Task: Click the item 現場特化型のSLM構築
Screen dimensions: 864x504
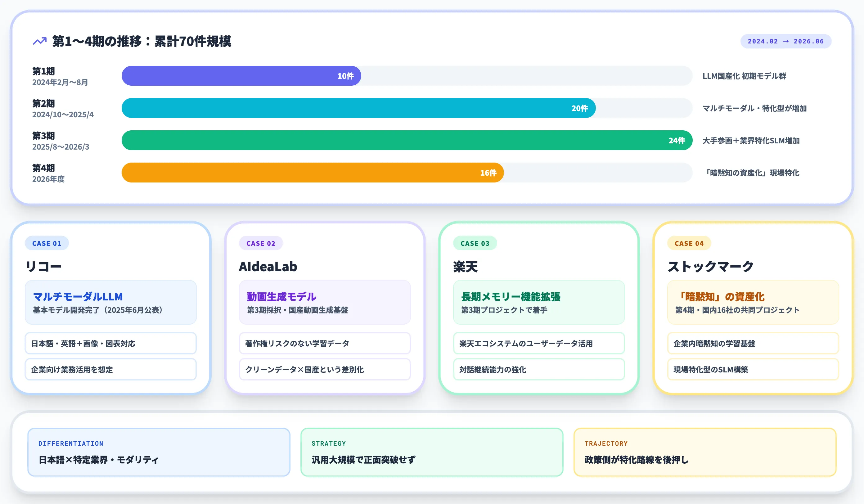Action: point(753,369)
